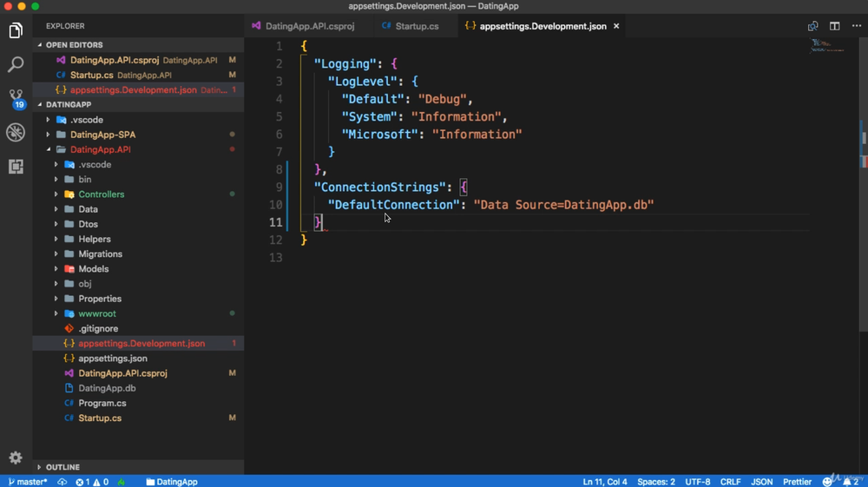The width and height of the screenshot is (868, 487).
Task: Synchronize changes cloud icon in status bar
Action: [62, 482]
